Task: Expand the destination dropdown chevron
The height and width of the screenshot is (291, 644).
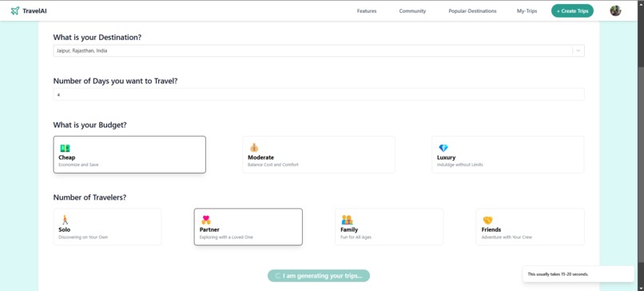Action: [x=578, y=51]
